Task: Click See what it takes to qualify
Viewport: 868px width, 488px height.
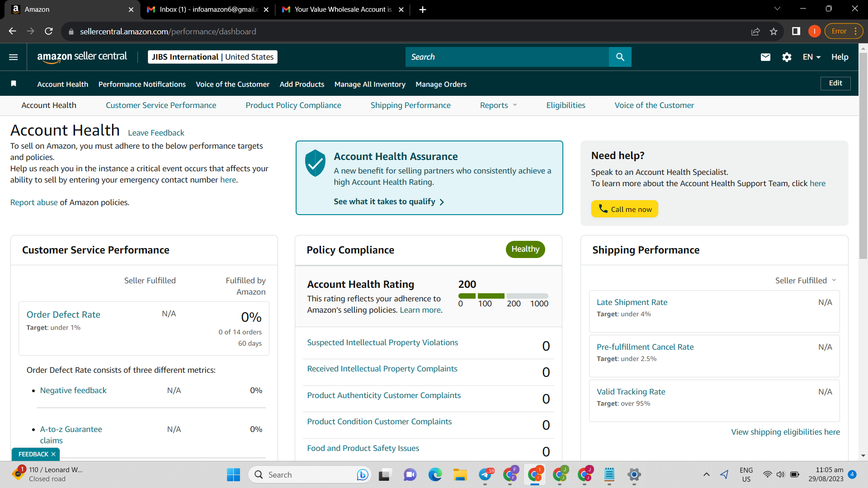Action: point(389,202)
